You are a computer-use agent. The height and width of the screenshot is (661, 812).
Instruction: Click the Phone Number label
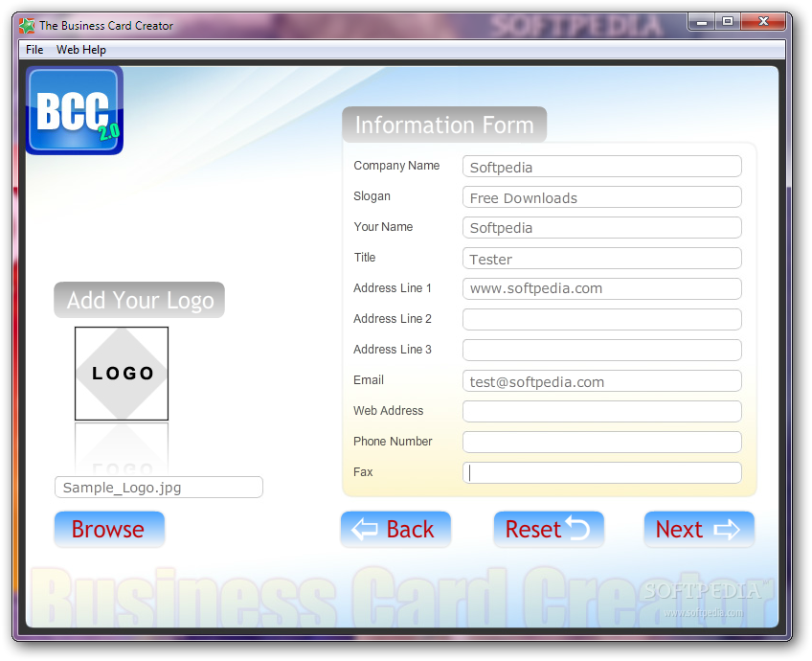coord(393,442)
